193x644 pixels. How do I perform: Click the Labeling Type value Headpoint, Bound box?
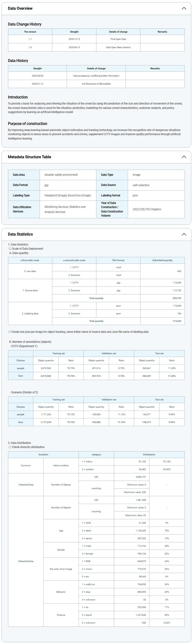(68, 195)
